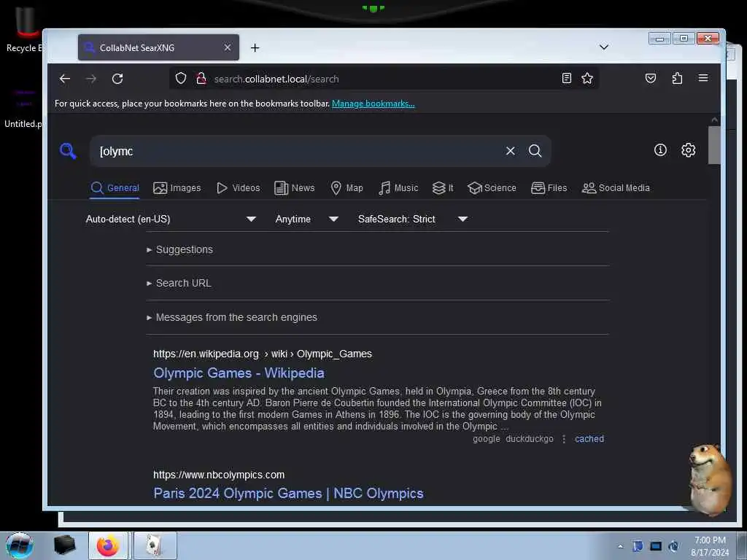Open SearXNG preferences gear icon

(688, 150)
